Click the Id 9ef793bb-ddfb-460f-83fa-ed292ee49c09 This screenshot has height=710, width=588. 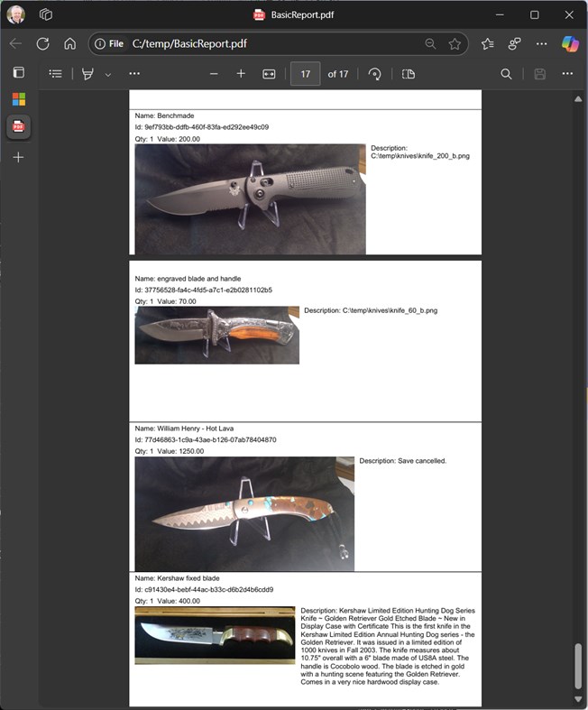[x=201, y=127]
